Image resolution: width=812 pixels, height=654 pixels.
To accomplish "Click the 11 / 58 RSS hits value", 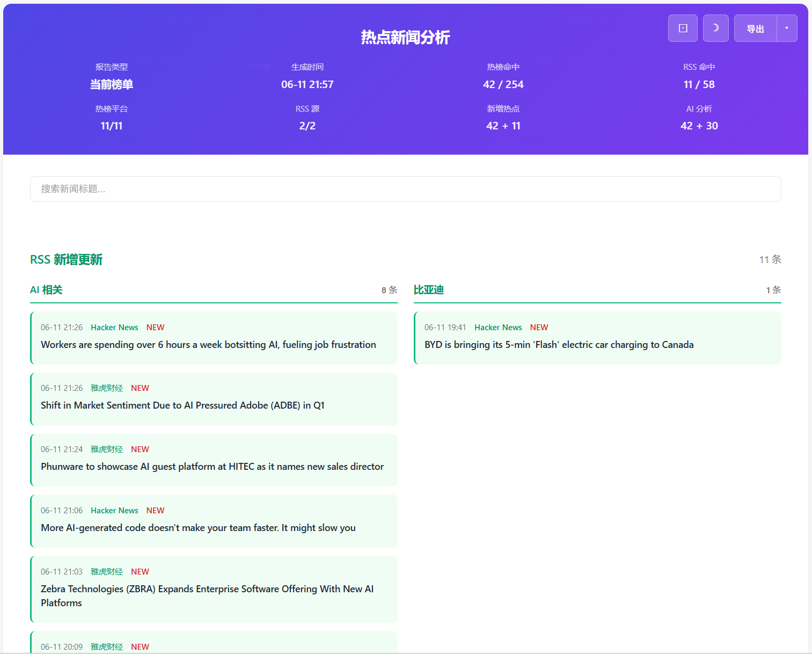I will click(x=699, y=84).
